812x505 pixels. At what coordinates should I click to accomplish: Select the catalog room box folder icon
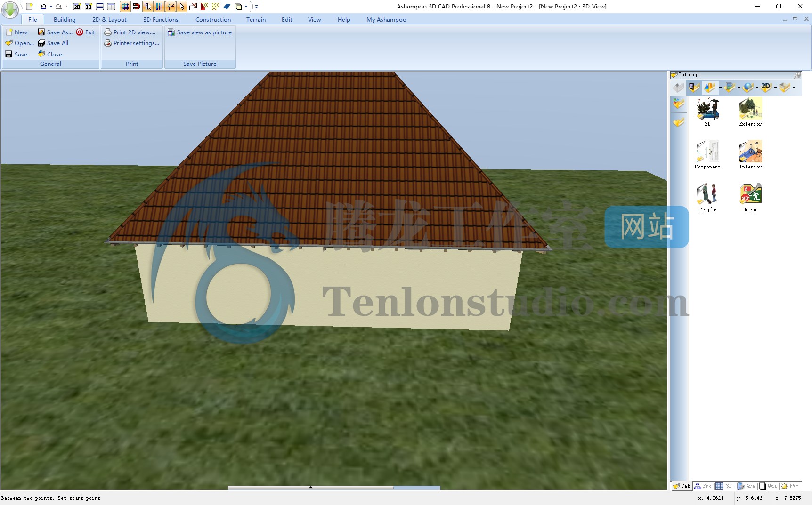pos(785,87)
